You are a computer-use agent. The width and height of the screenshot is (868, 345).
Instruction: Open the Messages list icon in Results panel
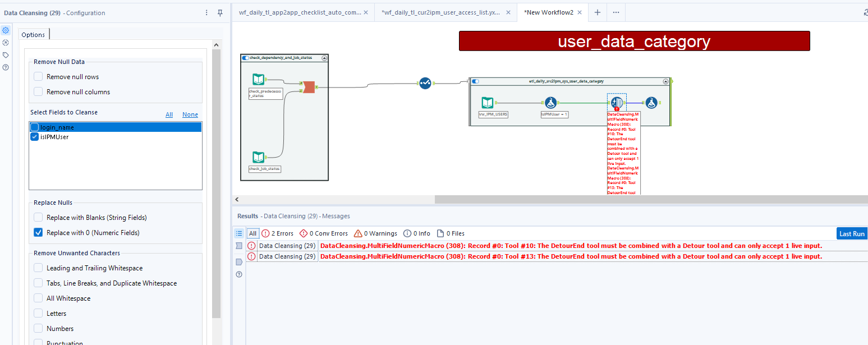pos(238,233)
